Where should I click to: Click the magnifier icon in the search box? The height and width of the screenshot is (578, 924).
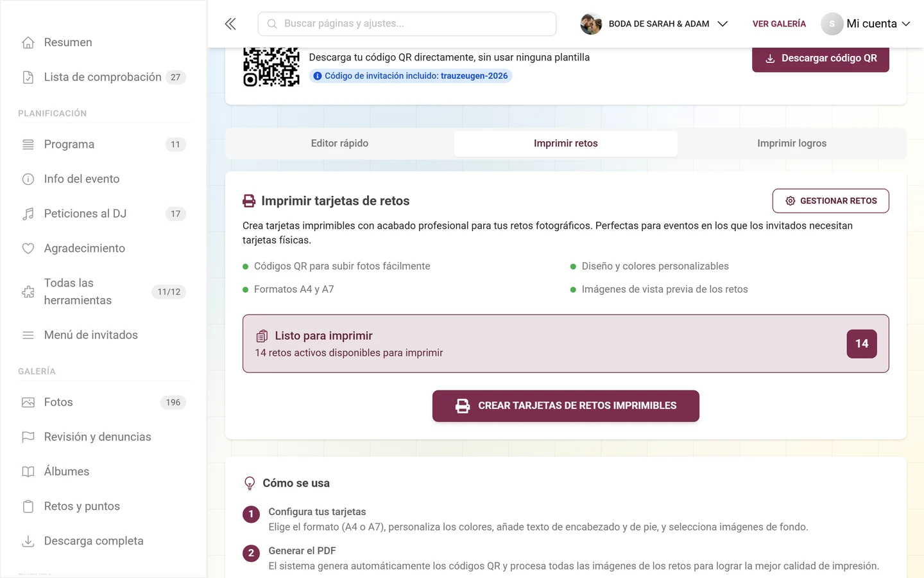coord(272,24)
